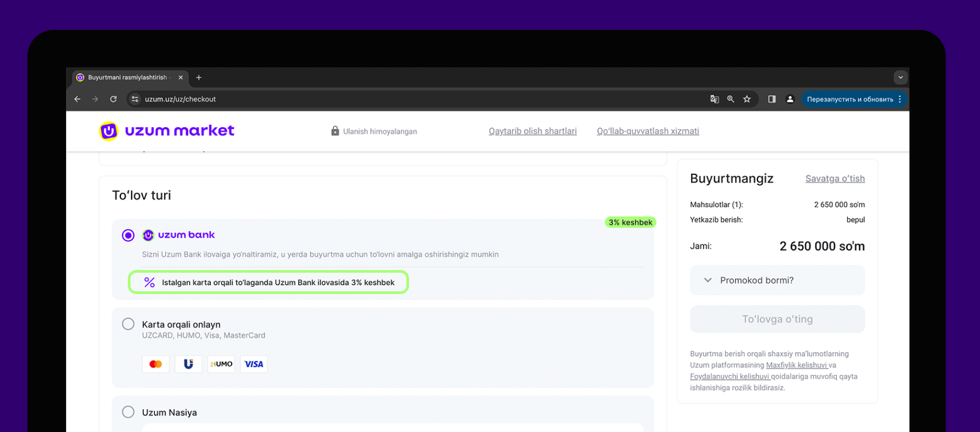The image size is (980, 432).
Task: Click the Ulanish himoyalangan text
Action: 380,132
